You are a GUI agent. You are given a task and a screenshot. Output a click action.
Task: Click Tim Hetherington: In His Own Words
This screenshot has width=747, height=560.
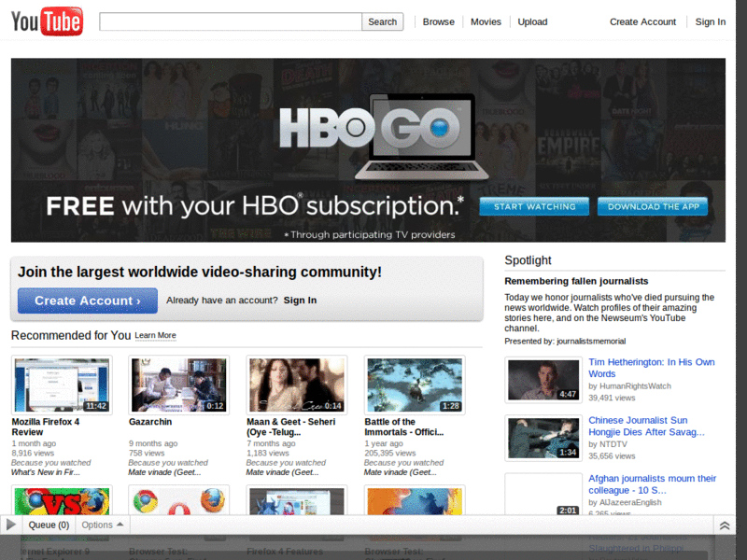coord(651,368)
